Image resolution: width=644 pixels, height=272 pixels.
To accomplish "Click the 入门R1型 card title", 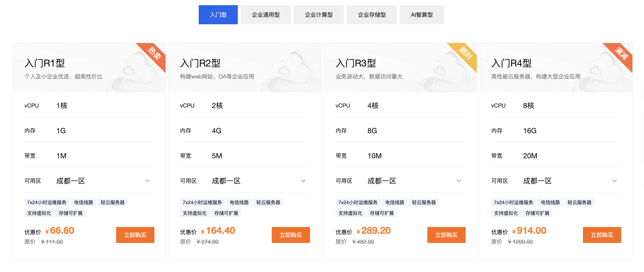I will click(x=44, y=63).
